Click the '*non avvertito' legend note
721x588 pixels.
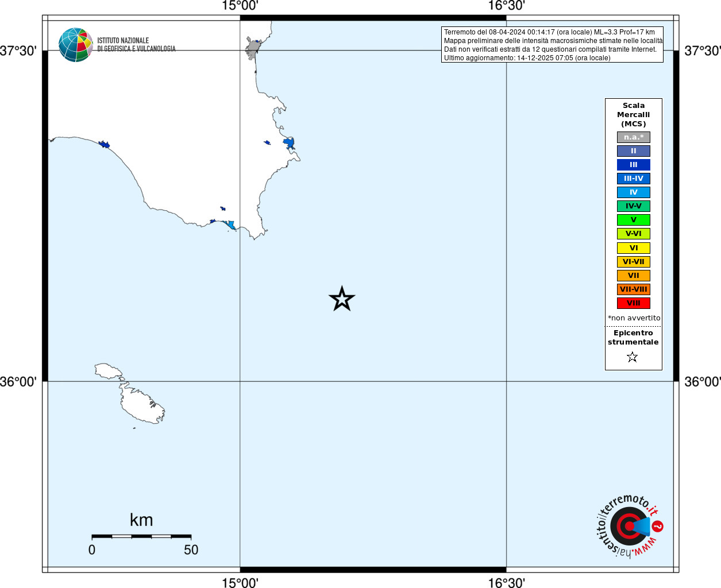click(634, 318)
